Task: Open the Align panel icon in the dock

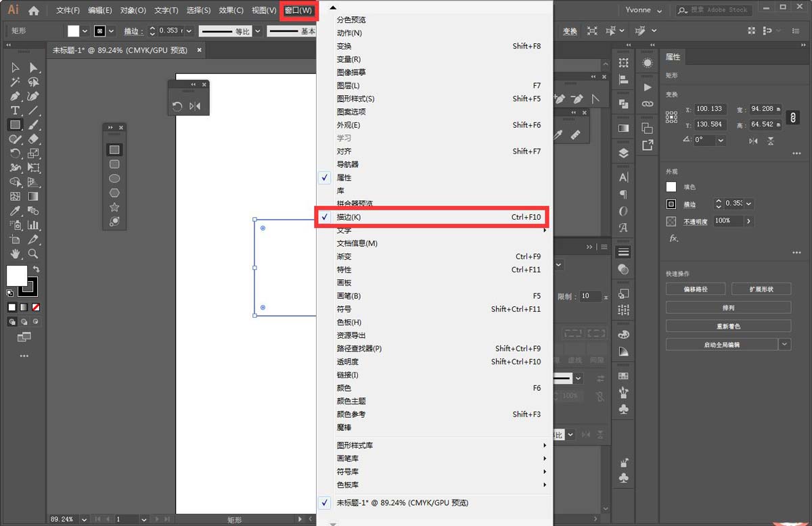Action: (623, 78)
